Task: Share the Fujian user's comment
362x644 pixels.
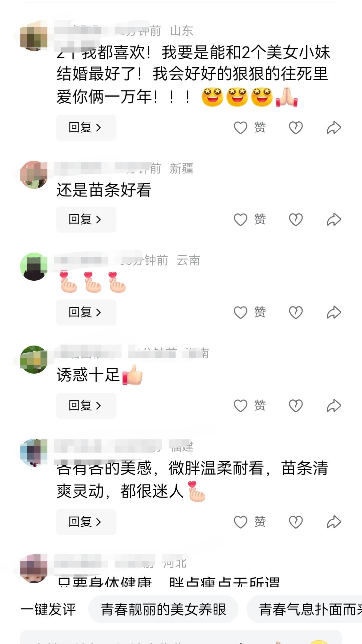Action: point(334,522)
